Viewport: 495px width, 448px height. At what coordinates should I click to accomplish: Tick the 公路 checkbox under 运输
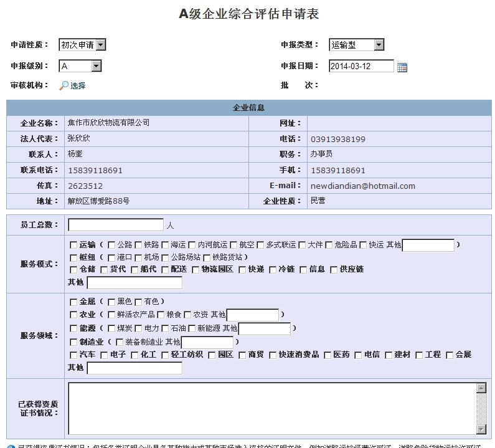pos(111,245)
